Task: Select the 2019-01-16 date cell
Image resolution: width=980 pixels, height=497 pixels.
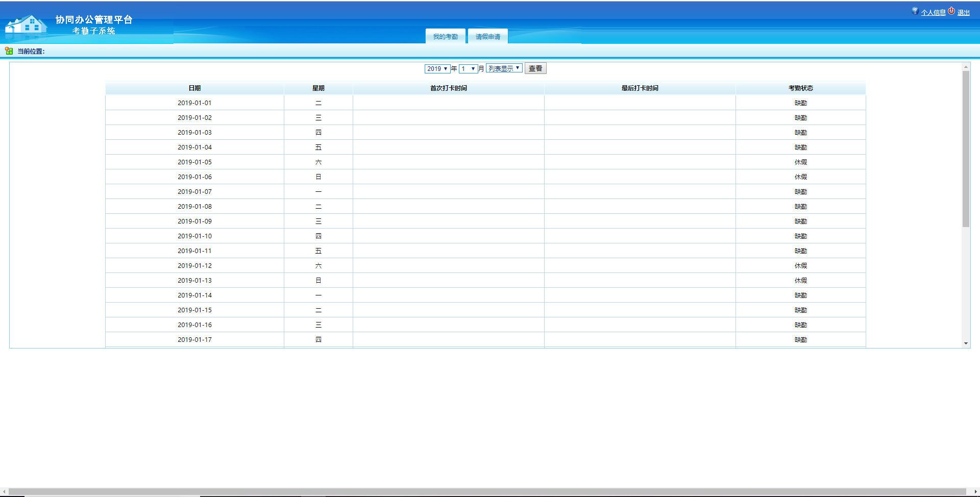Action: 194,325
